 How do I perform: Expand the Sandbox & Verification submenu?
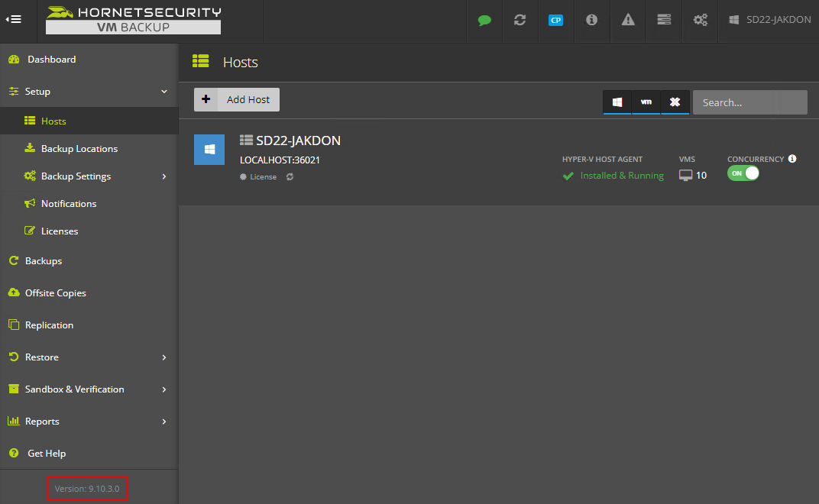coord(89,389)
